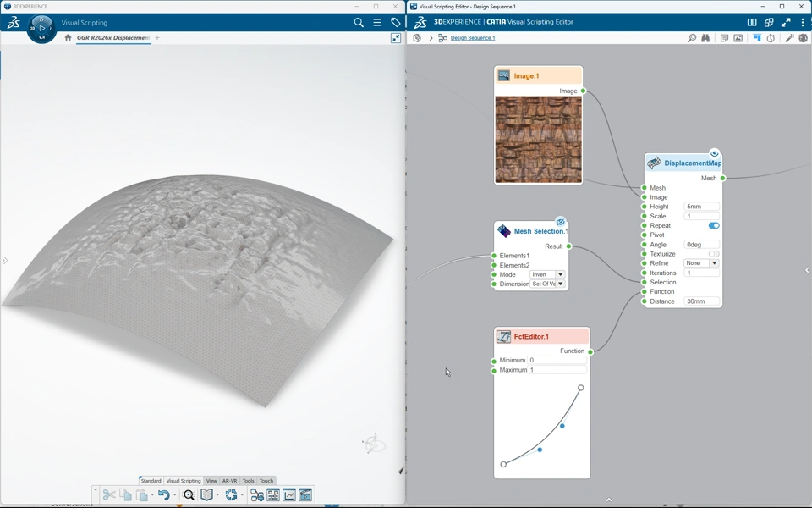Toggle the Texturize switch on DisplacementMap

714,254
